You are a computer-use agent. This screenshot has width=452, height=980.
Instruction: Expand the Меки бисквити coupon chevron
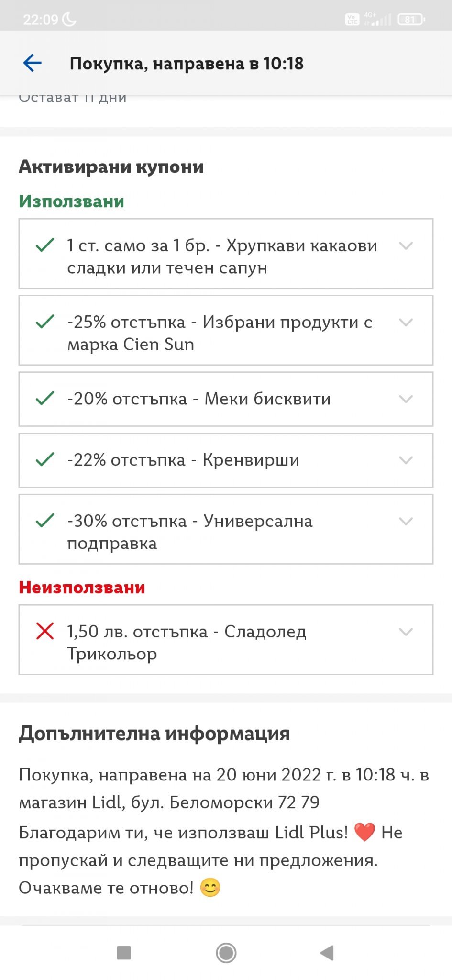coord(406,399)
